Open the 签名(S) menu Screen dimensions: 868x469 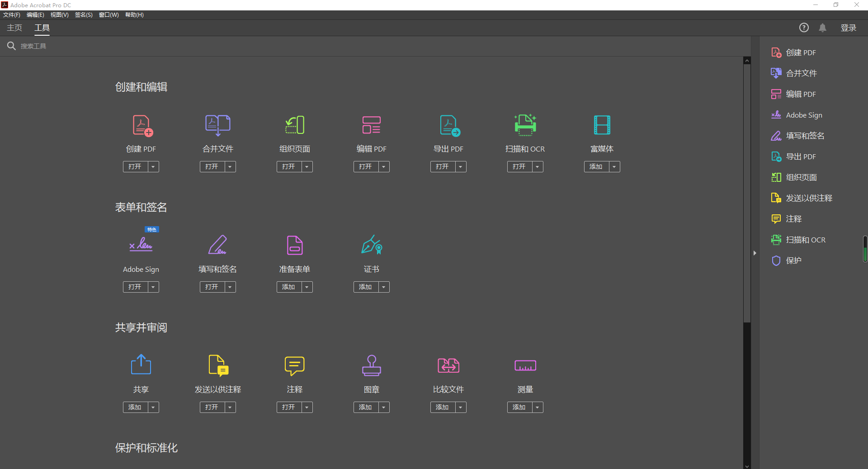pos(84,15)
